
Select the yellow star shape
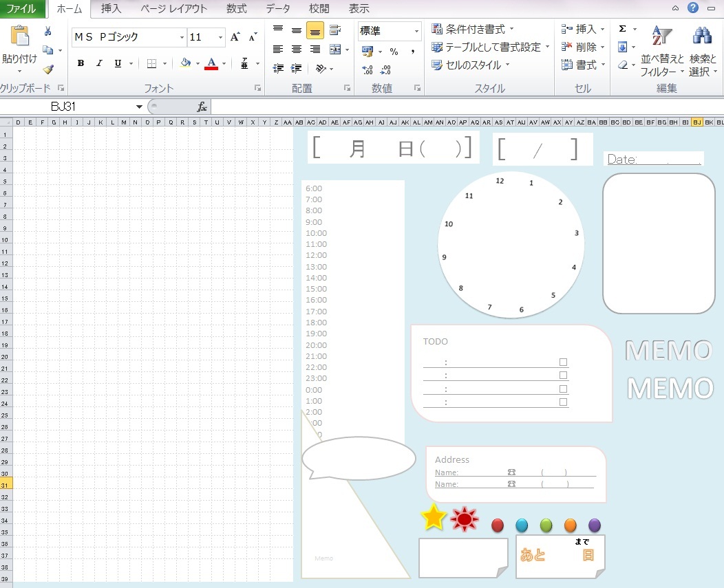434,517
